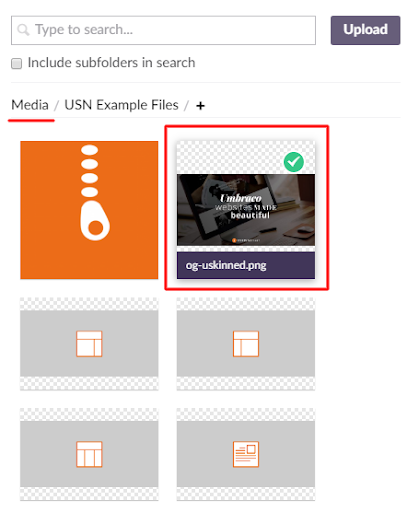Screen dimensions: 407x512
Task: Click the gray tile behind article layout
Action: click(x=246, y=454)
